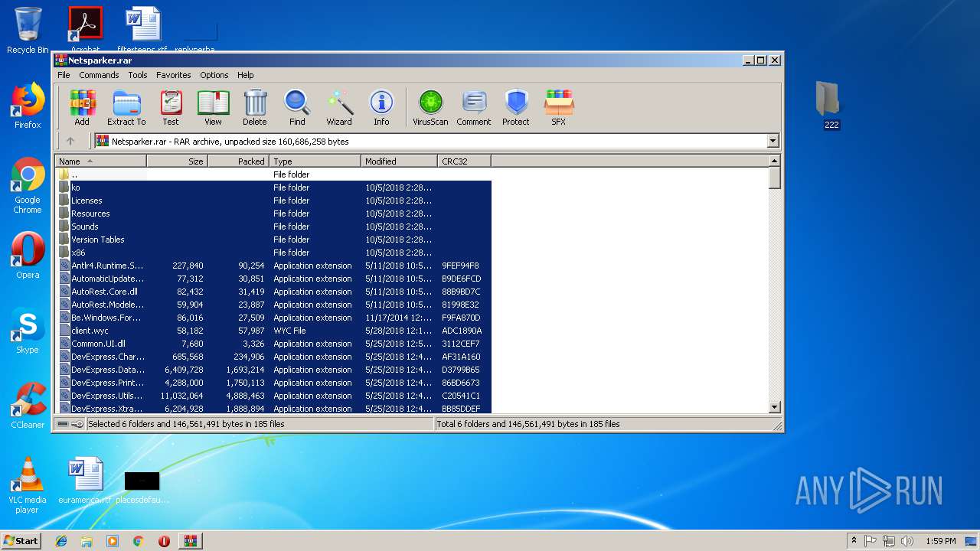Open the euramerica.rtf desktop document
Image resolution: width=980 pixels, height=551 pixels.
[x=85, y=481]
